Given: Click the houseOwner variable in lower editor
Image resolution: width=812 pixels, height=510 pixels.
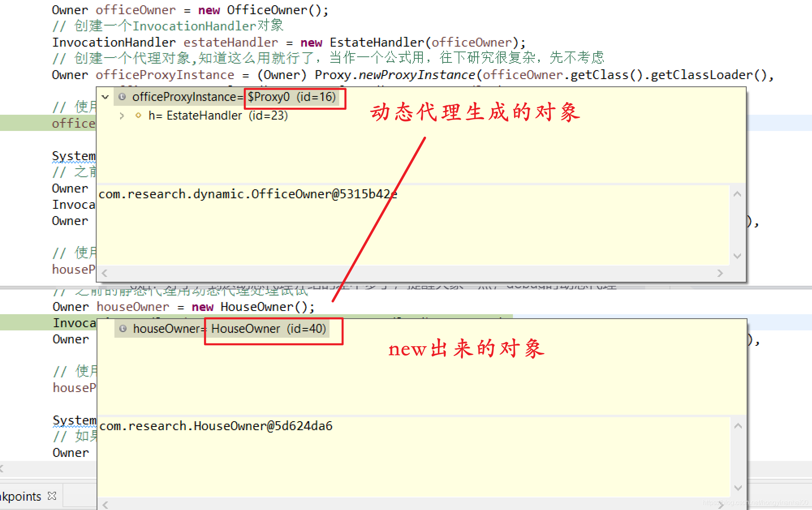Looking at the screenshot, I should tap(133, 307).
